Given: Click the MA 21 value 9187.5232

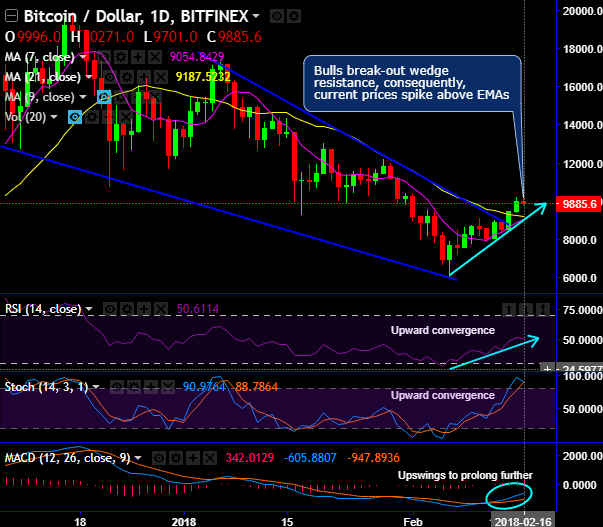Looking at the screenshot, I should click(x=203, y=77).
